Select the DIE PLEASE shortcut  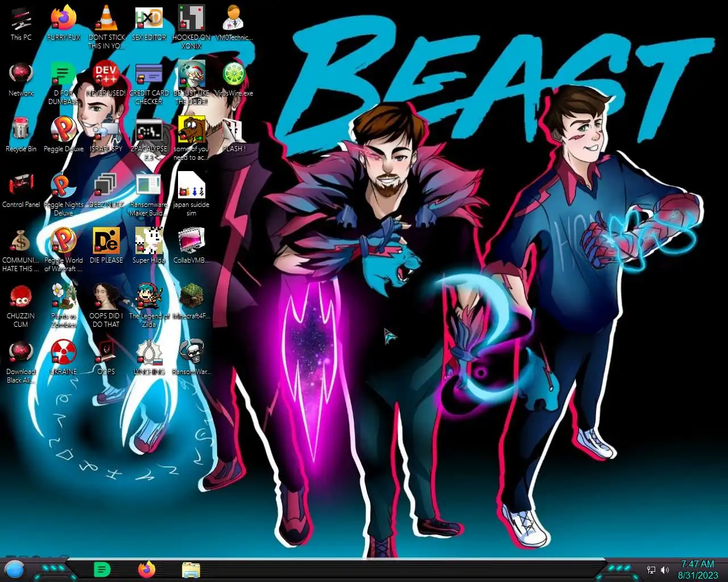pos(106,247)
